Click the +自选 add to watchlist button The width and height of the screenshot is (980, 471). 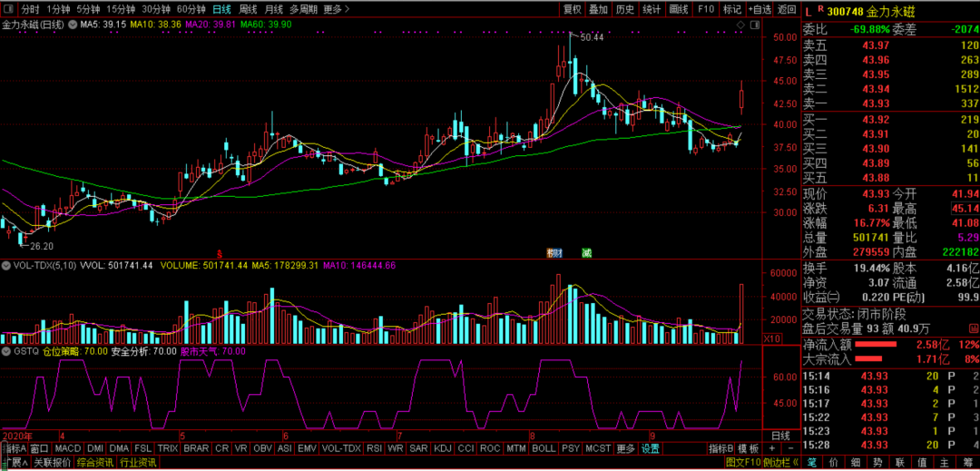click(759, 9)
